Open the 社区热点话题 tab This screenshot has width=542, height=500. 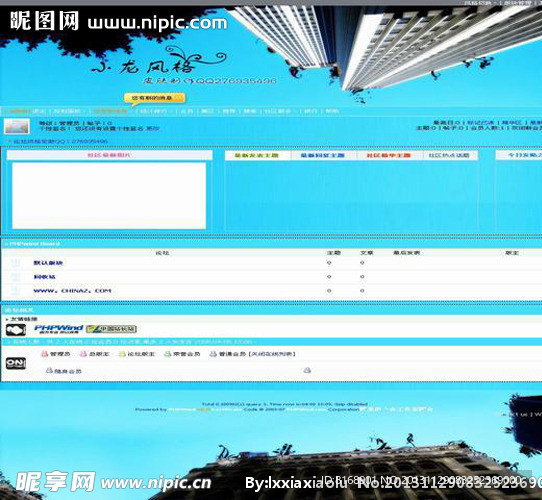[x=449, y=156]
